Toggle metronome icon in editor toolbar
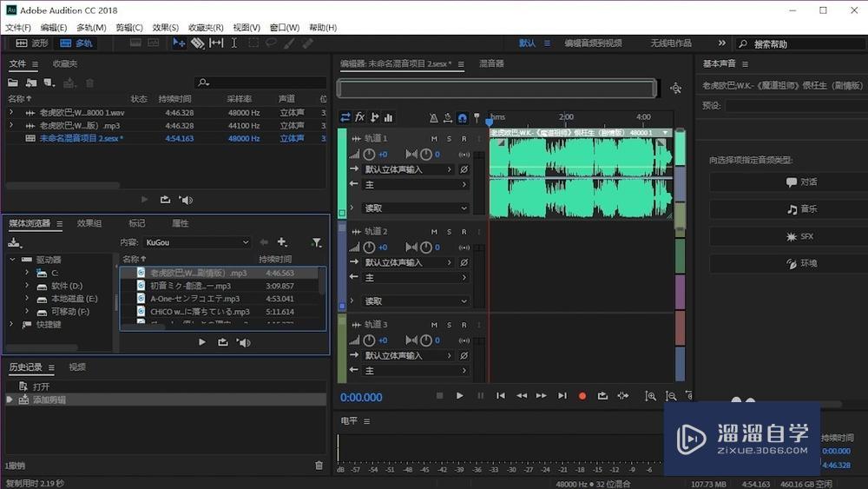This screenshot has height=489, width=868. (433, 117)
